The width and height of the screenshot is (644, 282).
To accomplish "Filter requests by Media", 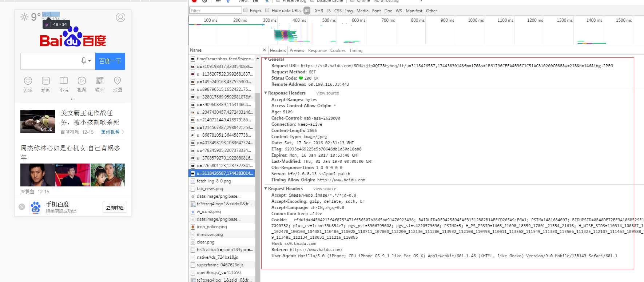I will click(x=362, y=11).
